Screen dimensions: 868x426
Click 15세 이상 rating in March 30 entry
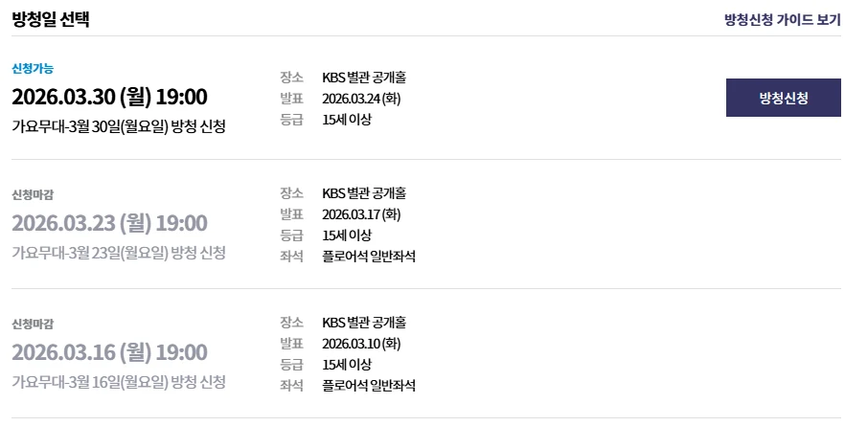347,120
